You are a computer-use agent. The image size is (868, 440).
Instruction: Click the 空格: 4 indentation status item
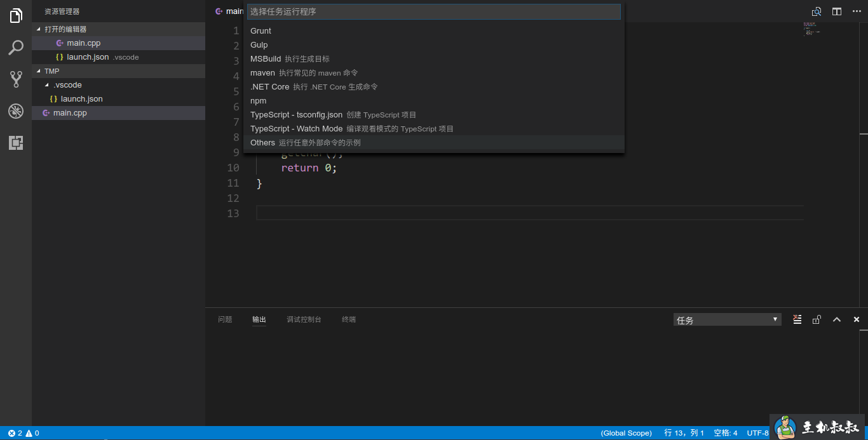tap(726, 433)
